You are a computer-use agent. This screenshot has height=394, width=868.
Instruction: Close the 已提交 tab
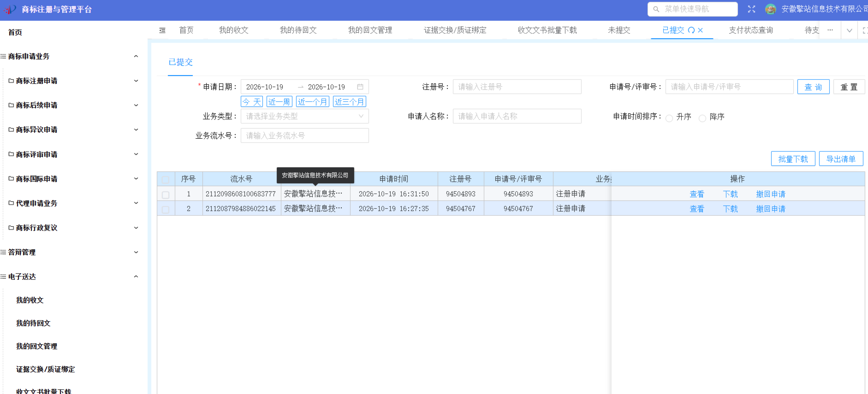coord(700,30)
